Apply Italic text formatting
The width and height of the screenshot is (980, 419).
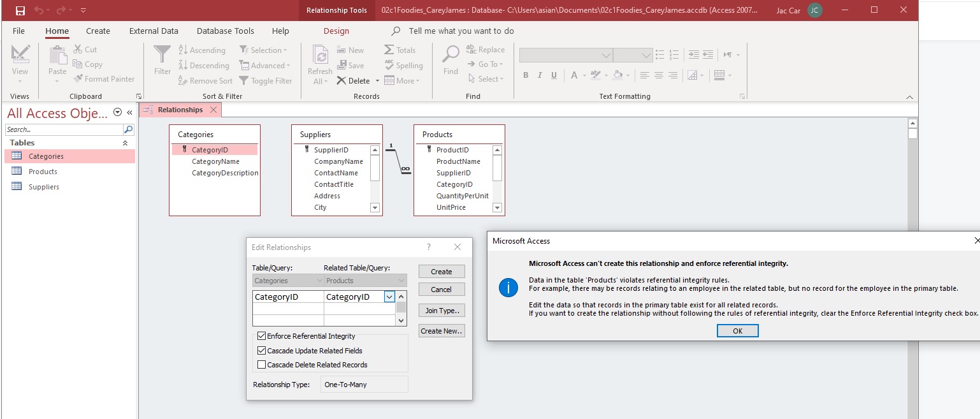tap(540, 75)
